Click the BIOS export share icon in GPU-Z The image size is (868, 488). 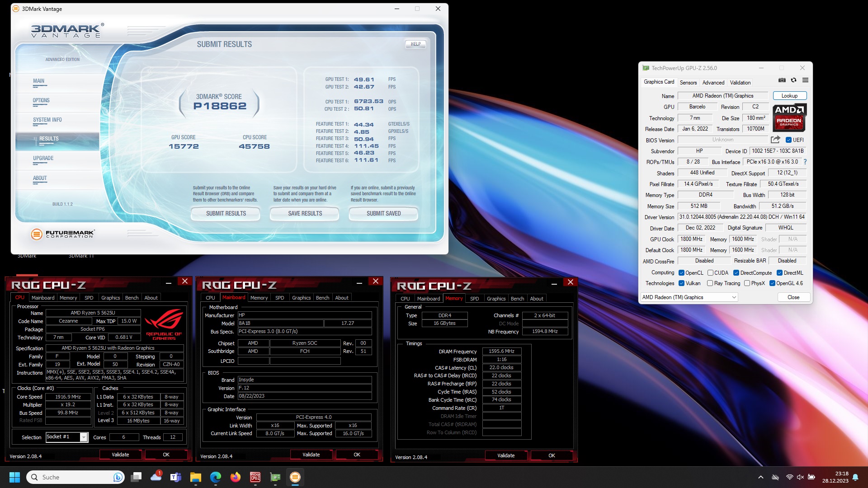point(775,140)
